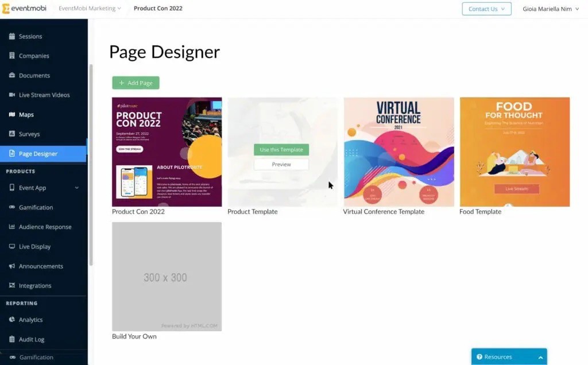Click the Sessions calendar icon

12,36
